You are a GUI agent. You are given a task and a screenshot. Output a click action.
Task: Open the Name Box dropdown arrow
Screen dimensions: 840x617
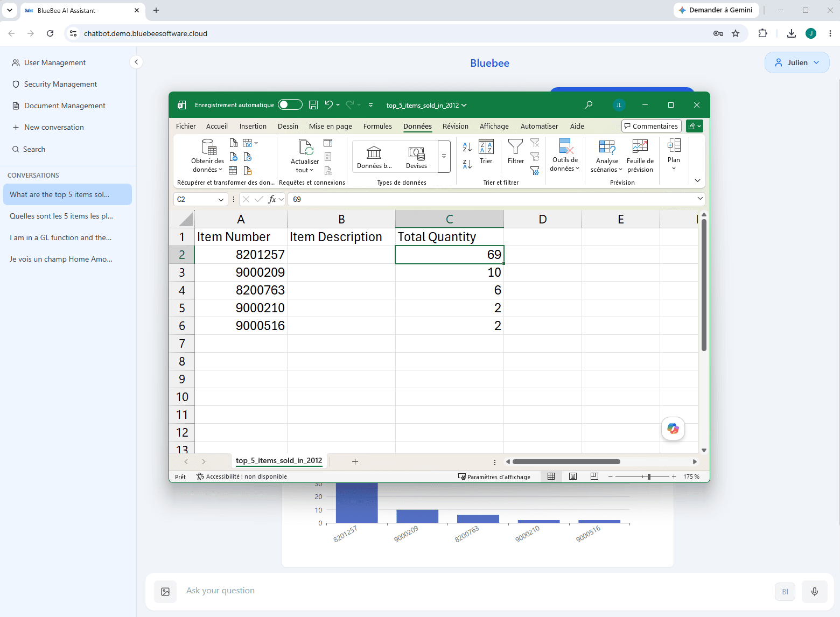221,199
